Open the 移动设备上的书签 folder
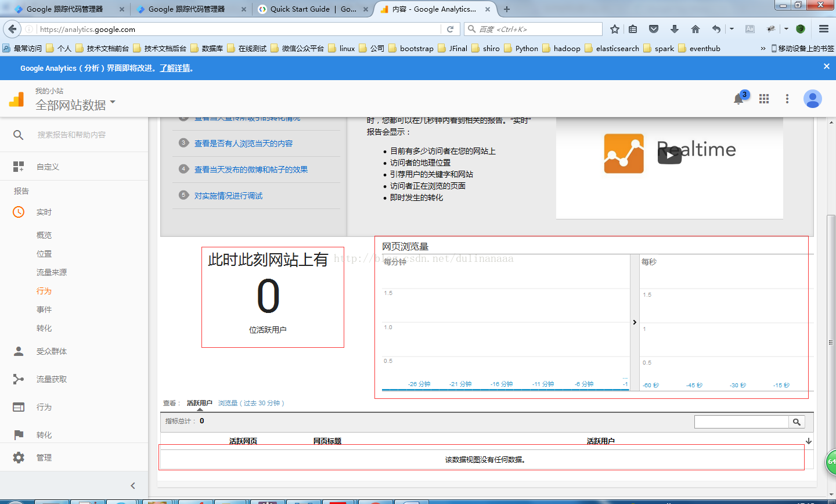The image size is (836, 504). pos(802,49)
